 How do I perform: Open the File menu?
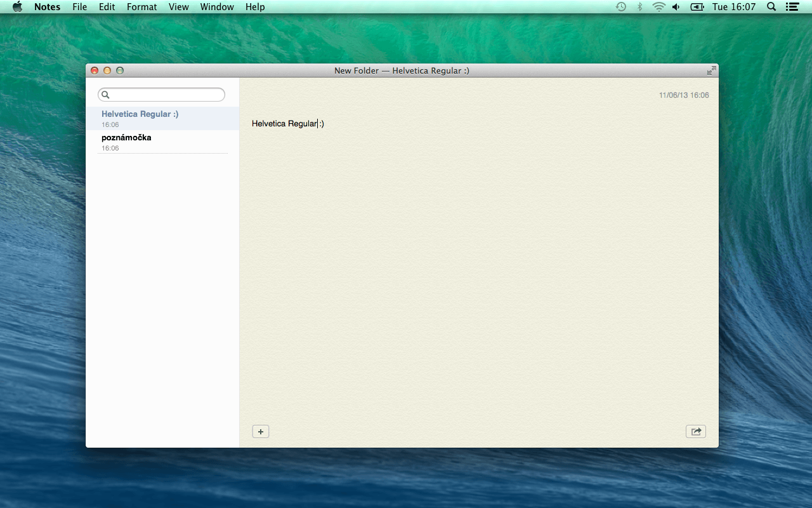click(x=80, y=7)
